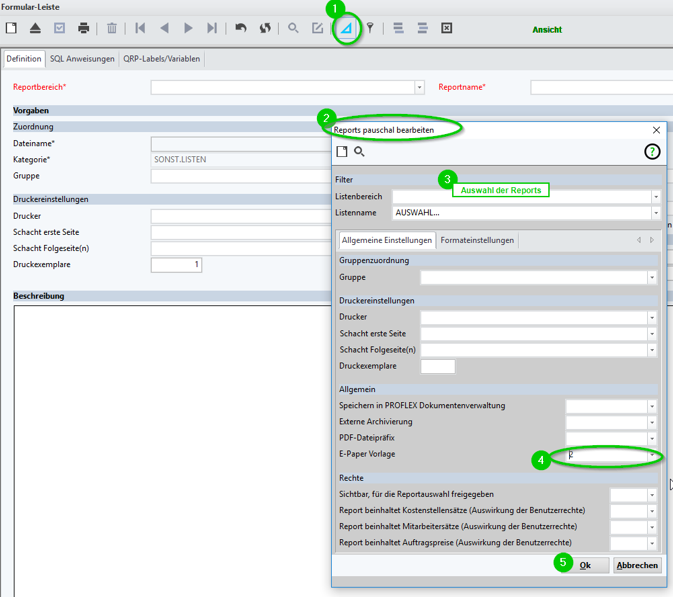Click the new document icon in dialog

click(x=342, y=152)
